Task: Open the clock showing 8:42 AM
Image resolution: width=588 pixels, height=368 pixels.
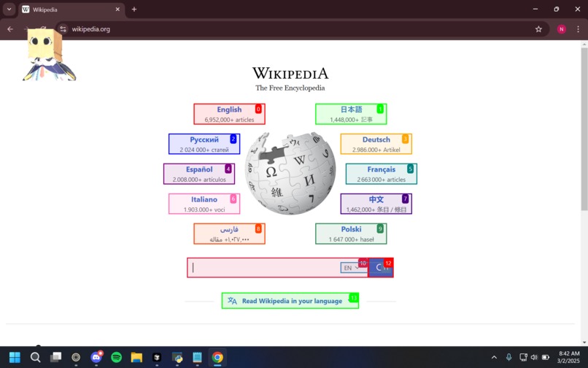Action: coord(569,357)
